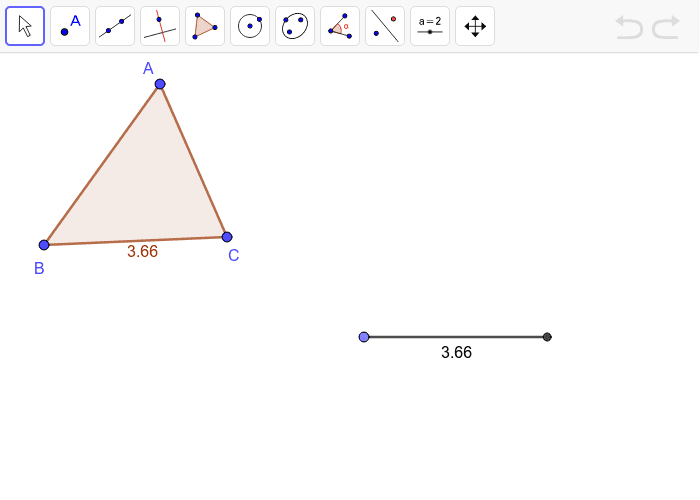This screenshot has height=500, width=700.
Task: Click the Redo arrow
Action: (x=666, y=27)
